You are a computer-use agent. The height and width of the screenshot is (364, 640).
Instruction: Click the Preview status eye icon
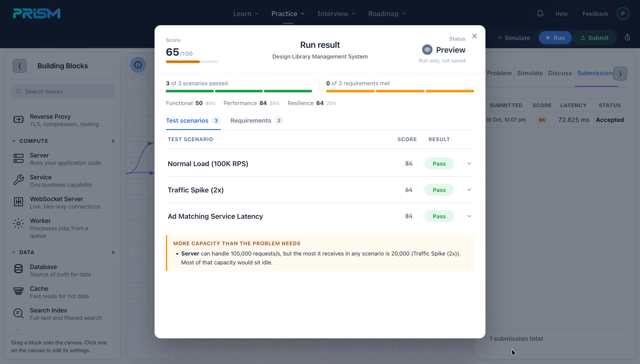(x=427, y=50)
